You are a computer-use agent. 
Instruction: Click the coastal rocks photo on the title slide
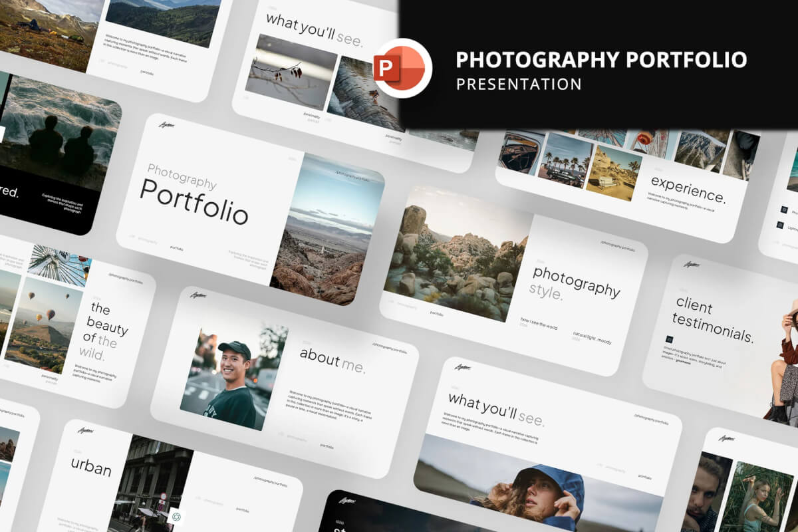click(326, 229)
